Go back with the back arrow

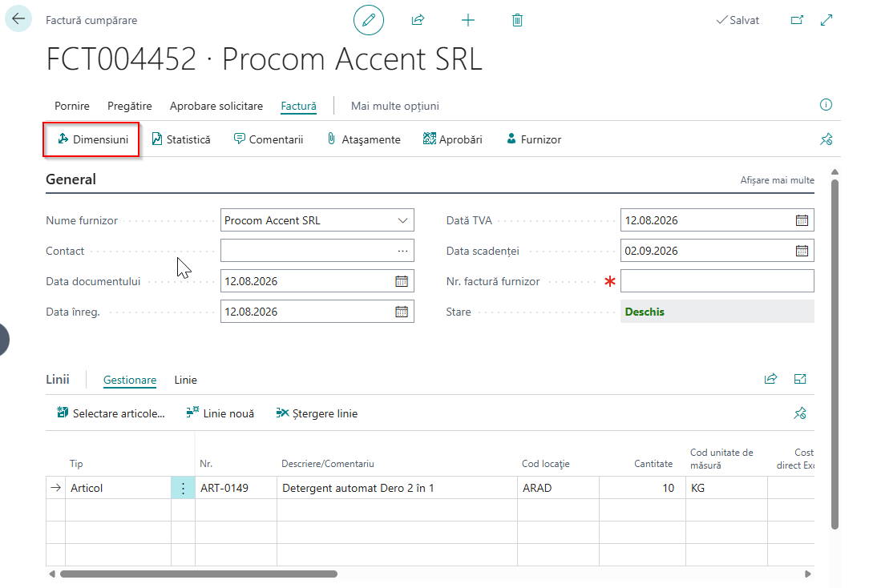click(18, 19)
